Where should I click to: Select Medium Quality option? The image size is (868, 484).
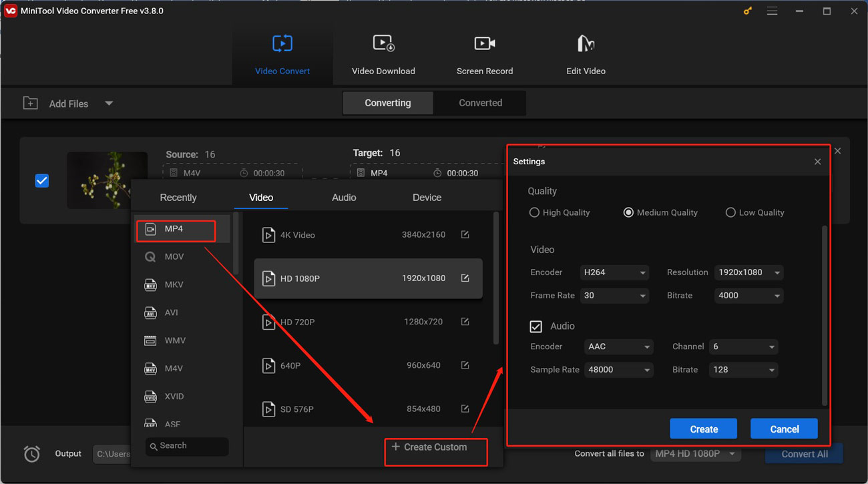click(x=660, y=212)
